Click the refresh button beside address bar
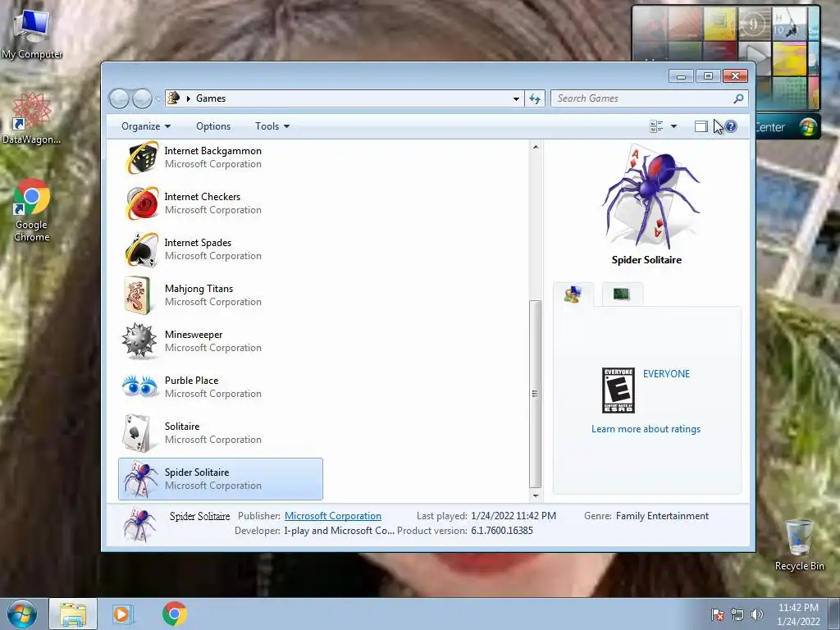This screenshot has height=630, width=840. coord(535,98)
